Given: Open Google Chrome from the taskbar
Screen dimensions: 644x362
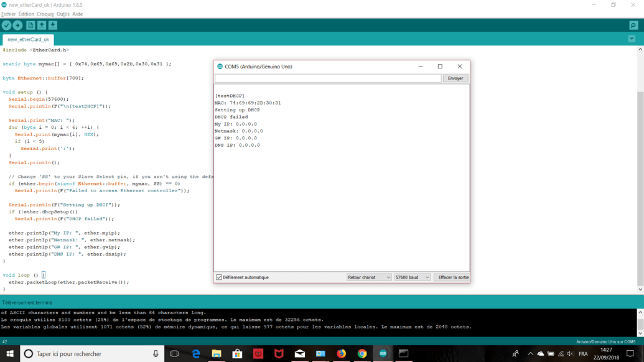Looking at the screenshot, I should [362, 353].
